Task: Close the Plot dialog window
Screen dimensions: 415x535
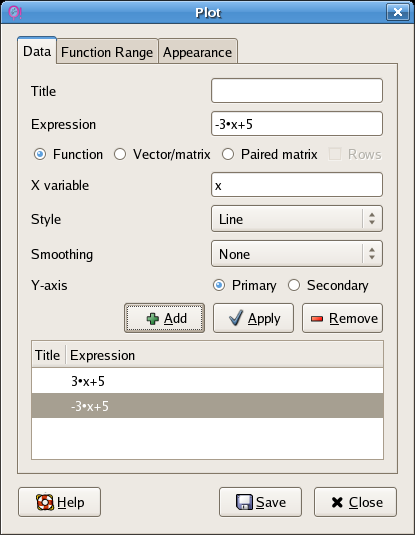Action: (398, 12)
